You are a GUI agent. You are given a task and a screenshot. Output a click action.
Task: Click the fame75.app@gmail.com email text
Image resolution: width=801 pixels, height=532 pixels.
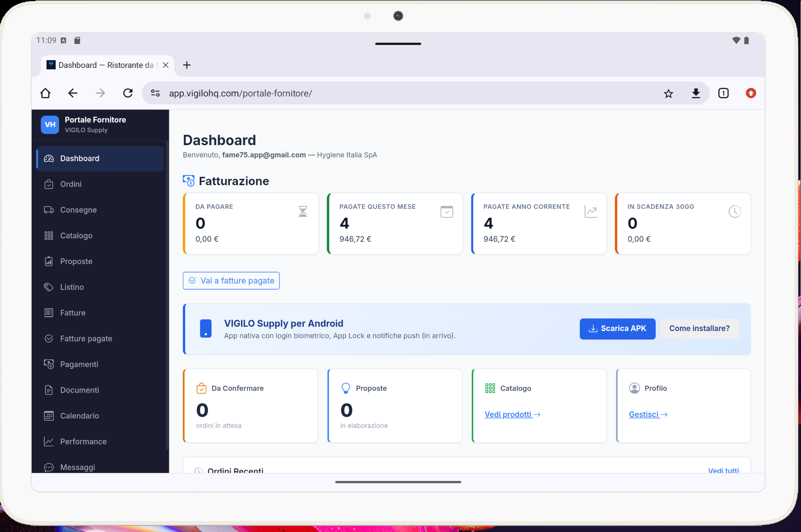tap(264, 155)
